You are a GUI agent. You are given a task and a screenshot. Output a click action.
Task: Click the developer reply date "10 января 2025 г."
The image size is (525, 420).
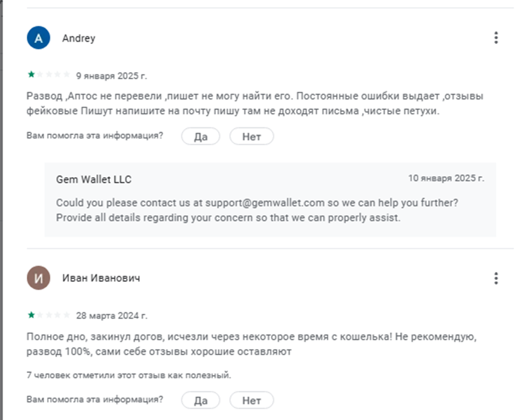pyautogui.click(x=446, y=178)
